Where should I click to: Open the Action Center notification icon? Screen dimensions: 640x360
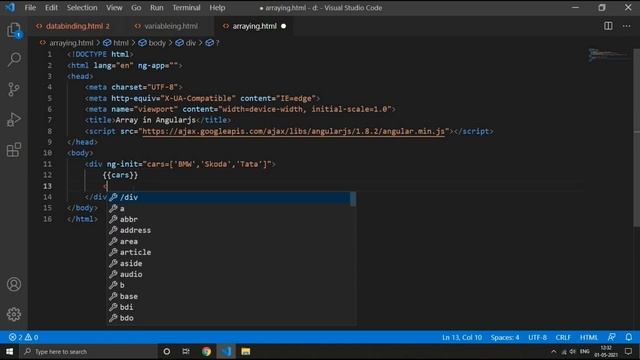point(629,351)
